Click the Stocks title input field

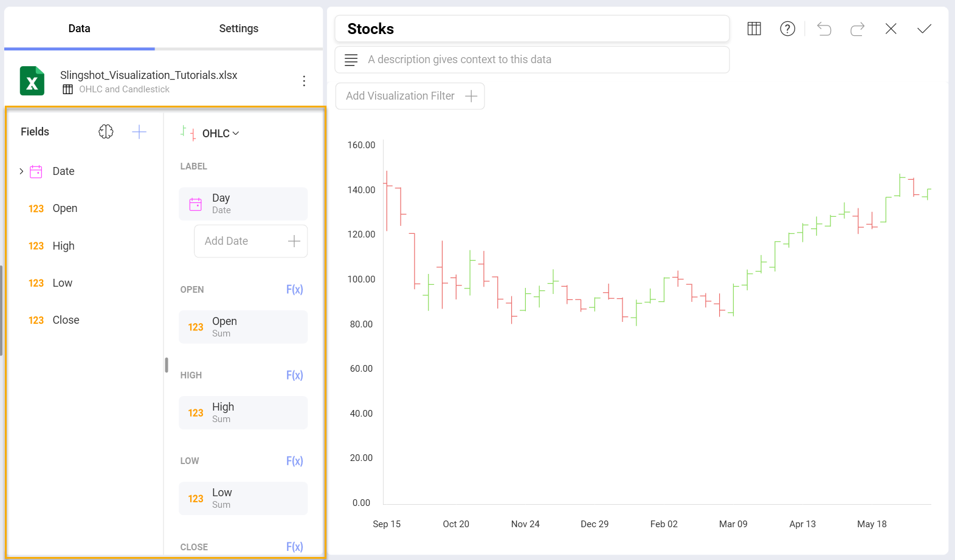(532, 29)
